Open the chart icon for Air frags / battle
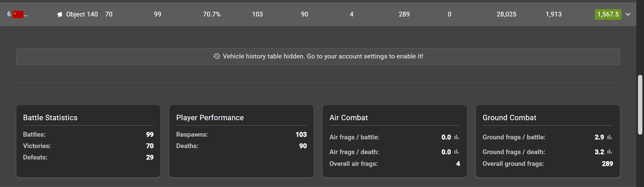The image size is (644, 187). click(457, 137)
